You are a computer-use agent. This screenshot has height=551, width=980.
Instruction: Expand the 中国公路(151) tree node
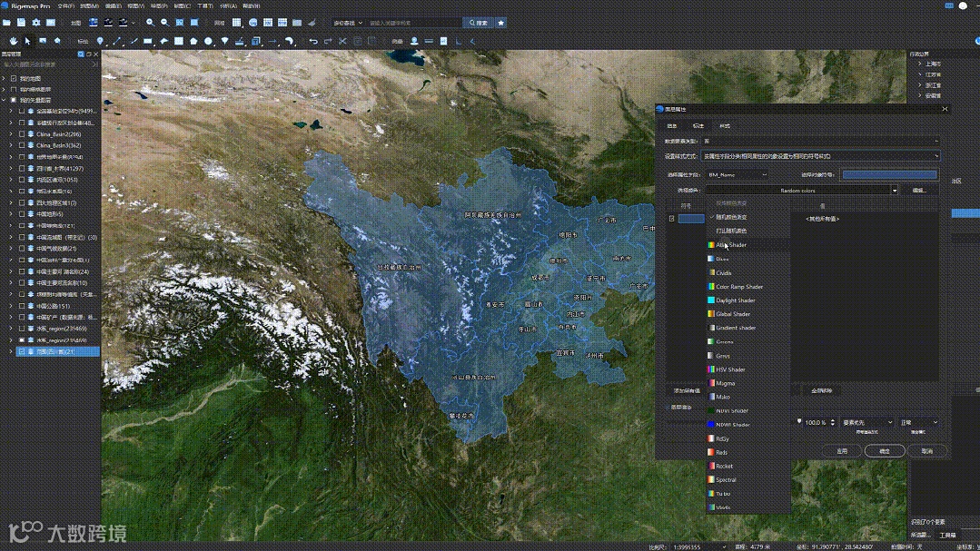pyautogui.click(x=11, y=306)
